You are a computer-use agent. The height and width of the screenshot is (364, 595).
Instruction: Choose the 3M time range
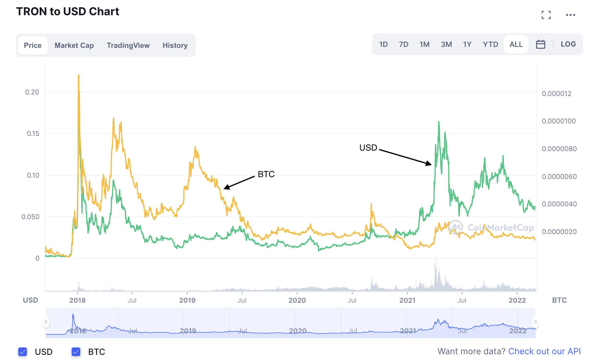click(x=446, y=45)
